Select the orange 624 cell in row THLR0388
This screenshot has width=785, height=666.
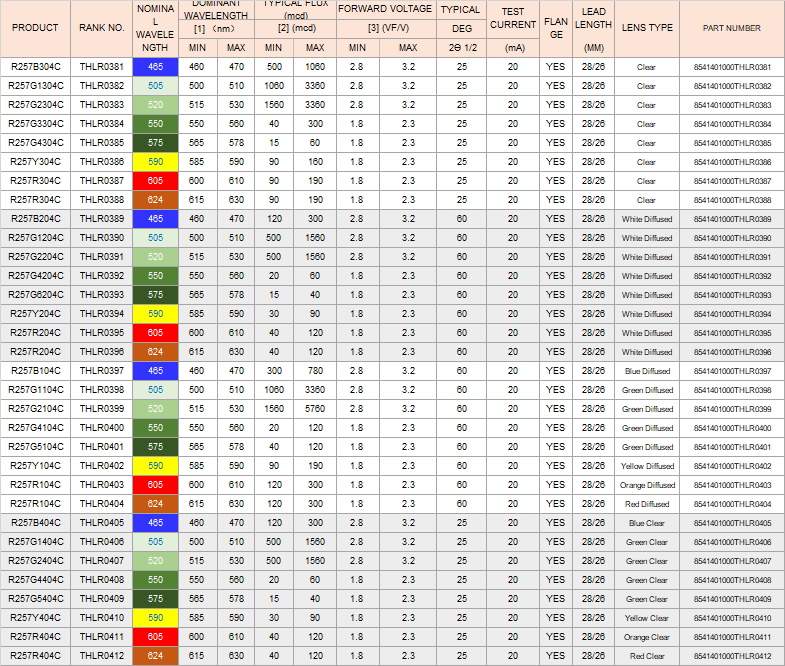click(155, 200)
